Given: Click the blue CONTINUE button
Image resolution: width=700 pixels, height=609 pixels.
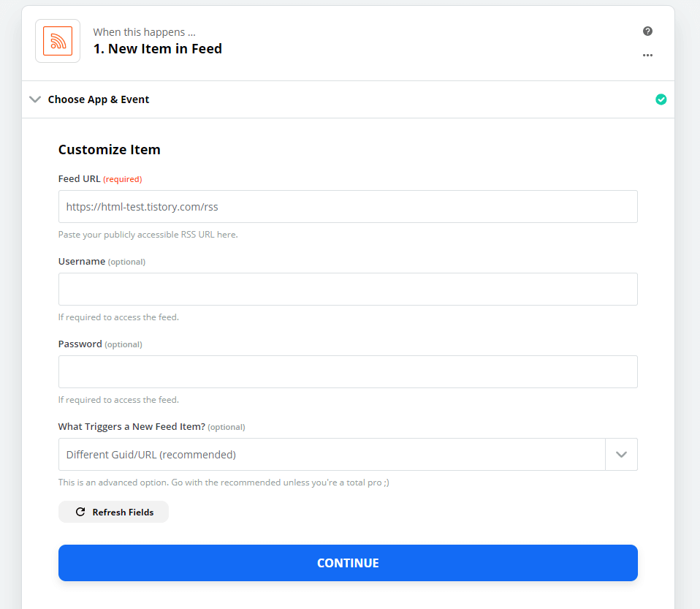Looking at the screenshot, I should click(348, 563).
